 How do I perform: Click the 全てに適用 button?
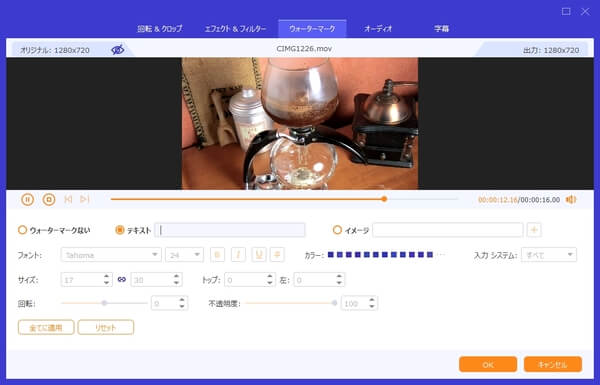pyautogui.click(x=46, y=328)
